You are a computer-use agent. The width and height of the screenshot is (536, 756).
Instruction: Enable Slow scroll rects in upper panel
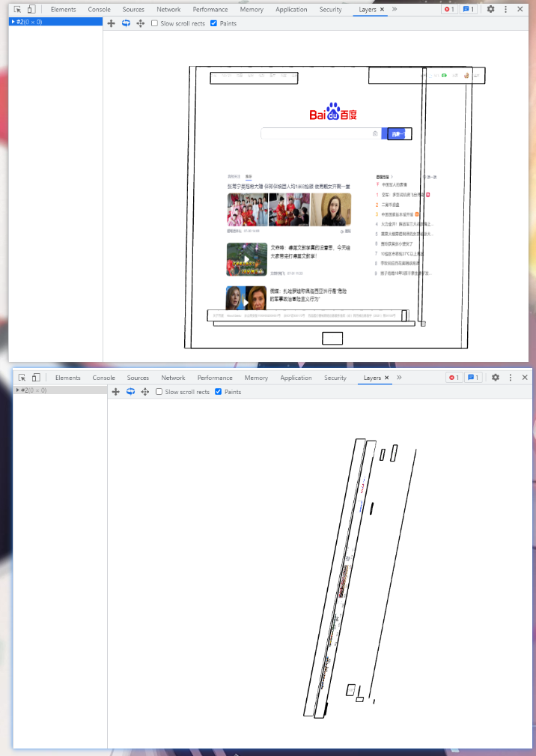[155, 23]
